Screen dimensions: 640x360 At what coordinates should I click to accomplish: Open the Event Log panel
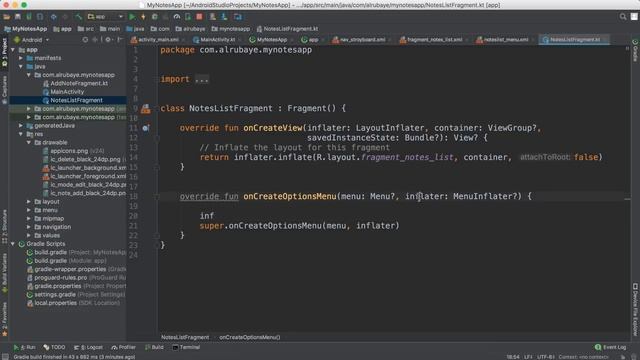611,347
